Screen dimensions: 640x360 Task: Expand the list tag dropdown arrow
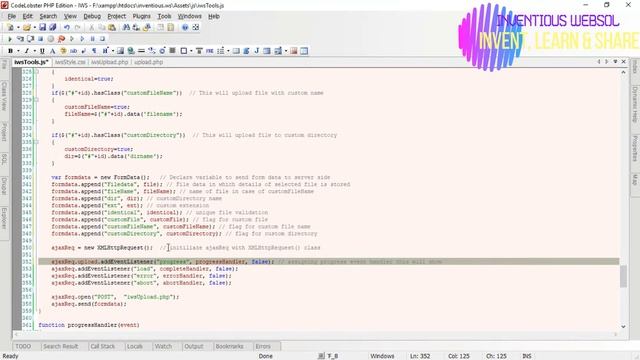tap(228, 51)
